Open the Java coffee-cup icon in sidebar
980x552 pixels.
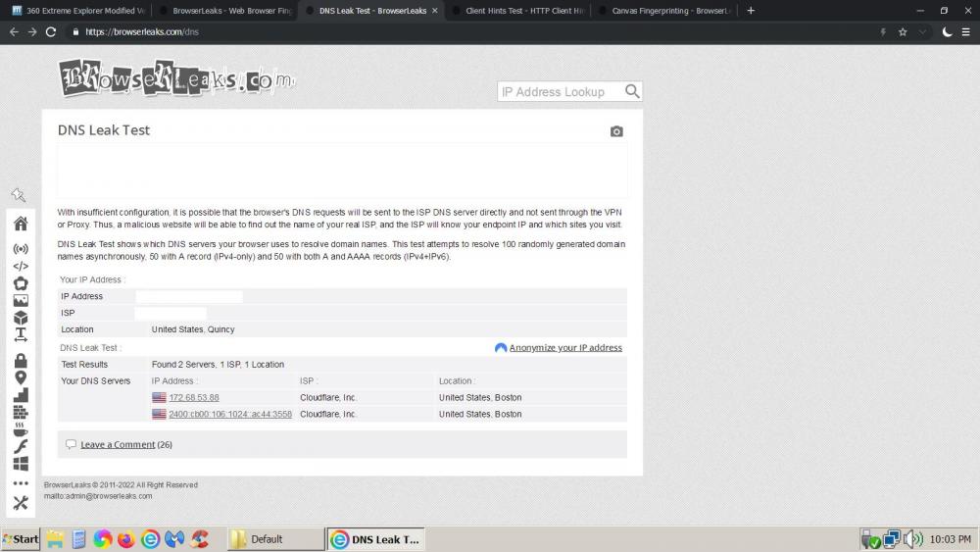pyautogui.click(x=21, y=429)
